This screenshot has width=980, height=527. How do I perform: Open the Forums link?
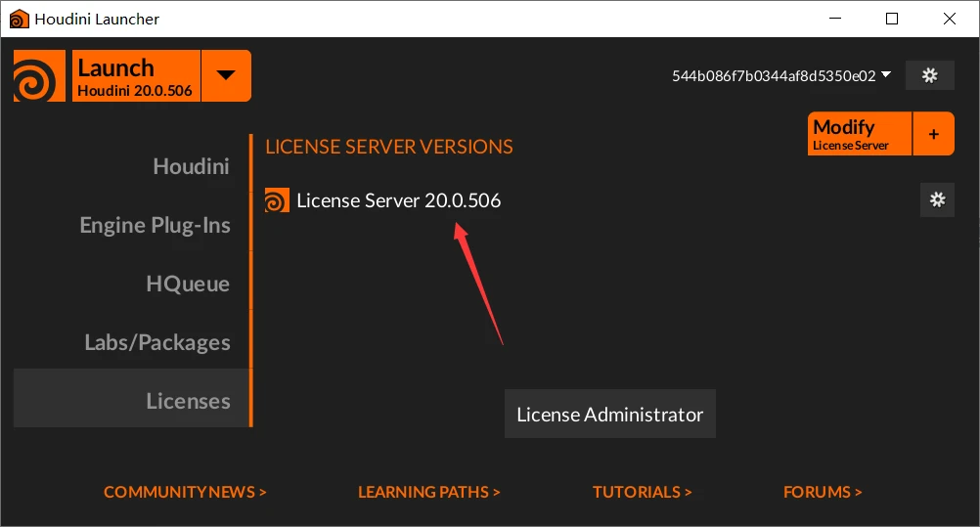(x=823, y=492)
